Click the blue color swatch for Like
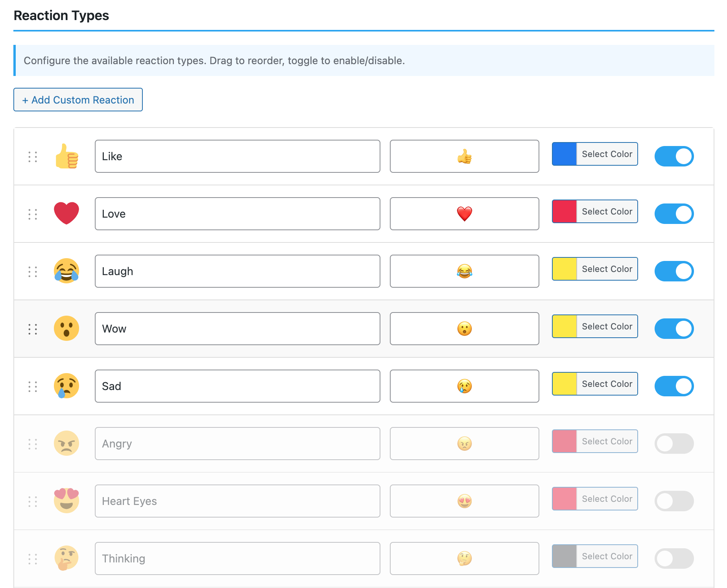Screen dimensions: 727x588 click(564, 154)
